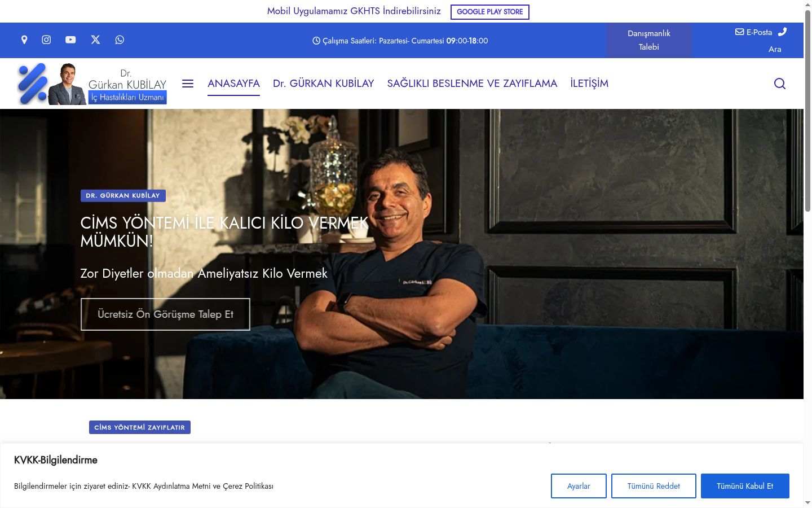The image size is (812, 508).
Task: Click the Mobil Uygulamamız GKHTS İndirebilirsiniz text
Action: pos(354,11)
